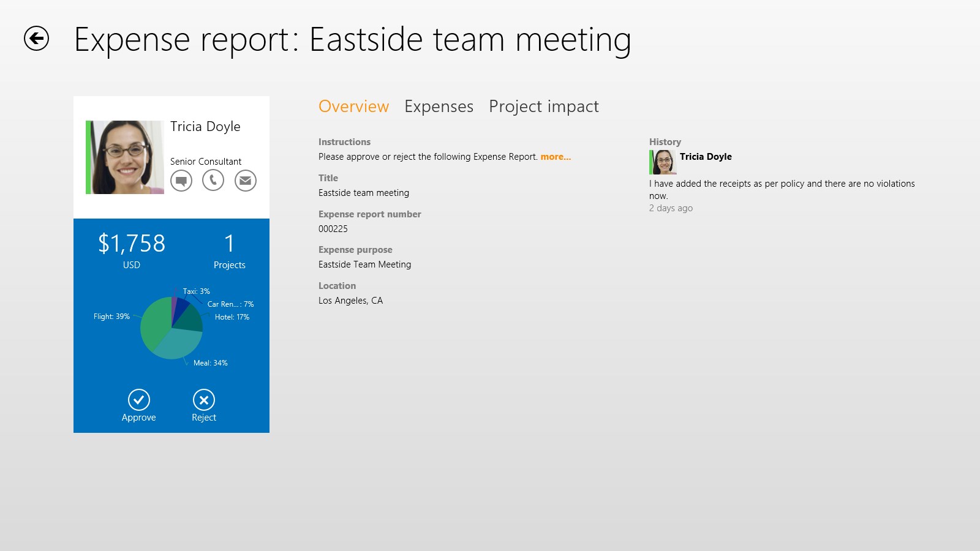The width and height of the screenshot is (980, 551).
Task: Switch to the Expenses tab
Action: 439,107
